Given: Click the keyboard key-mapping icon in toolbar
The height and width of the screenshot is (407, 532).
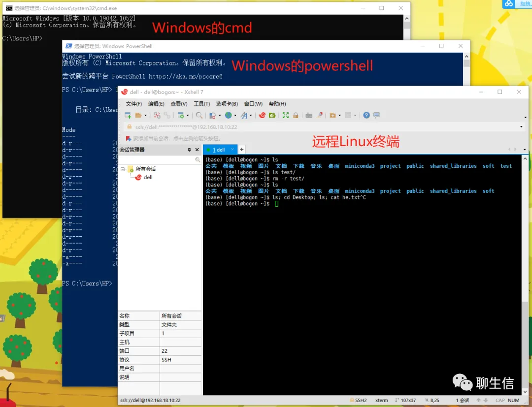Looking at the screenshot, I should (x=309, y=115).
